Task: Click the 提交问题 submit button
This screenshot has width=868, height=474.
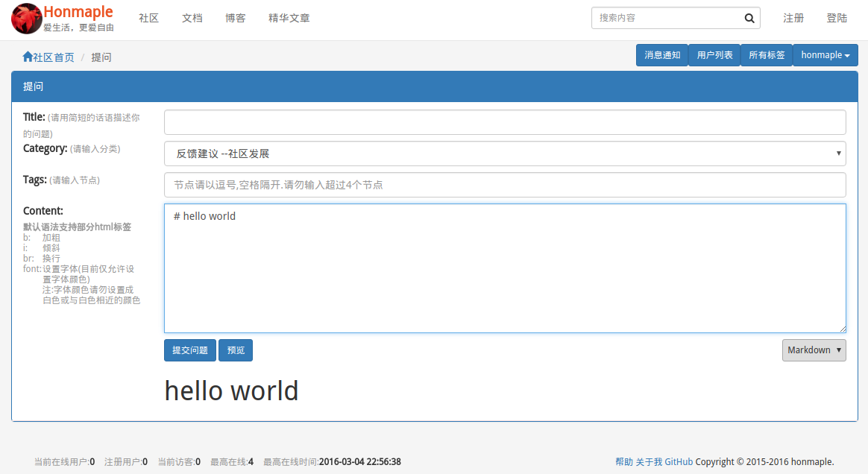Action: (190, 350)
